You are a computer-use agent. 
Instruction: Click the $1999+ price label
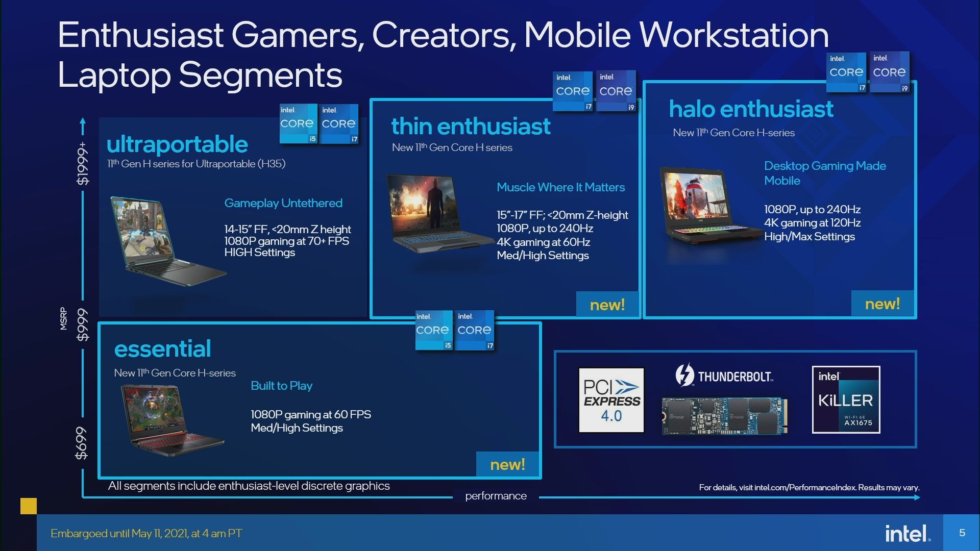pyautogui.click(x=82, y=164)
